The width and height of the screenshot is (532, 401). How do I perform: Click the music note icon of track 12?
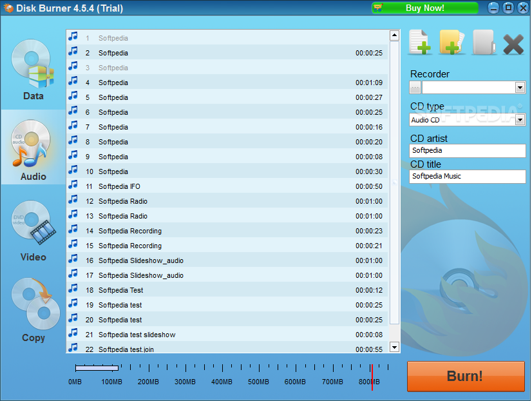(x=73, y=199)
